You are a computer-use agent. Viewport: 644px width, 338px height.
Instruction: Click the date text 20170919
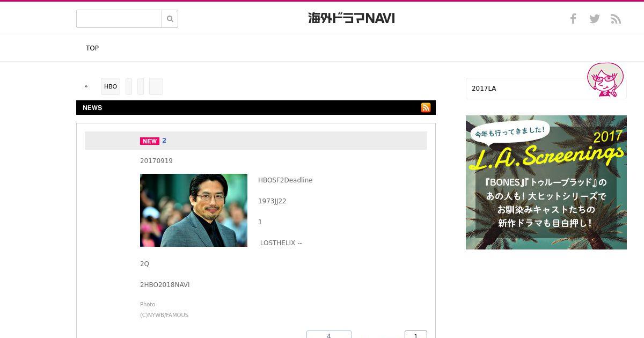coord(156,161)
